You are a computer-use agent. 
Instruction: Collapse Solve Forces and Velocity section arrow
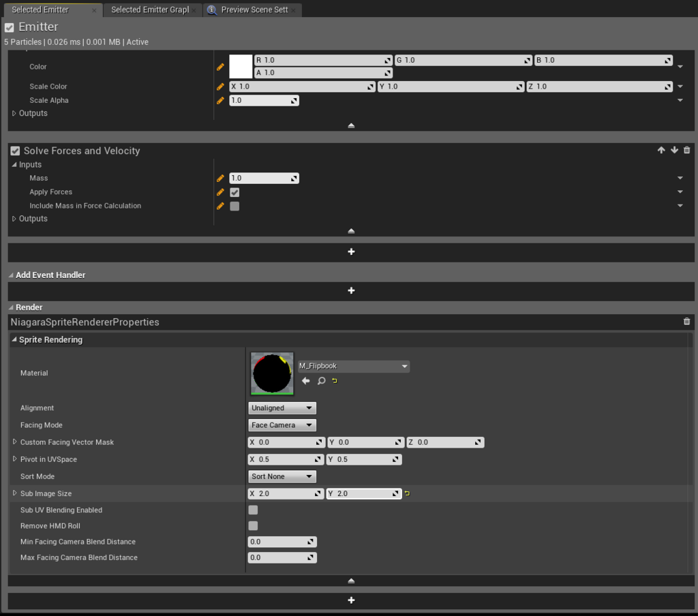(351, 231)
